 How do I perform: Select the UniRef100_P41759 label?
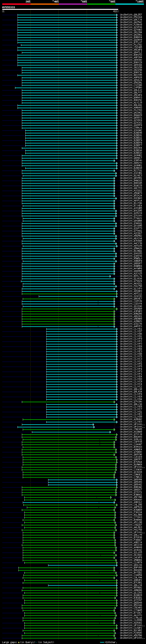click(131, 530)
